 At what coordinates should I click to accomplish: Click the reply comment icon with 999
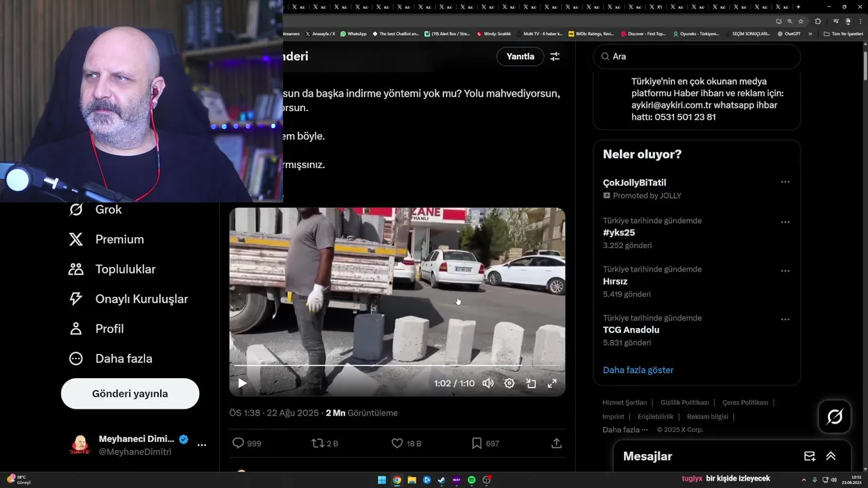coord(246,443)
